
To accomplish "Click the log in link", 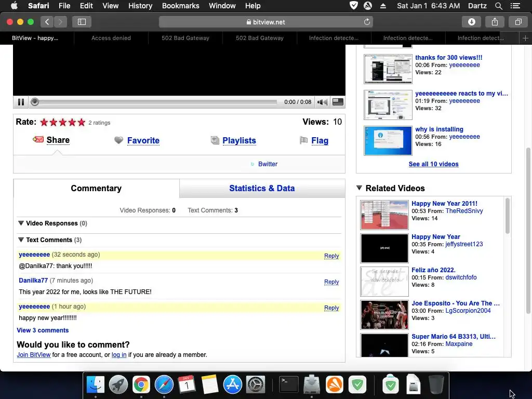I will (119, 354).
